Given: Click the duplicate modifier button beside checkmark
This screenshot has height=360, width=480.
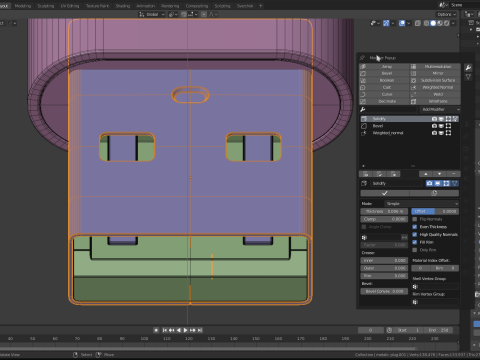Looking at the screenshot, I should click(434, 193).
